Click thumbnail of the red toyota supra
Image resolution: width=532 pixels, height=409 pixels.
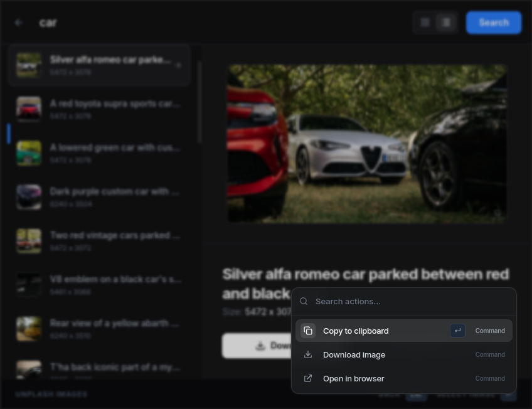(x=29, y=109)
